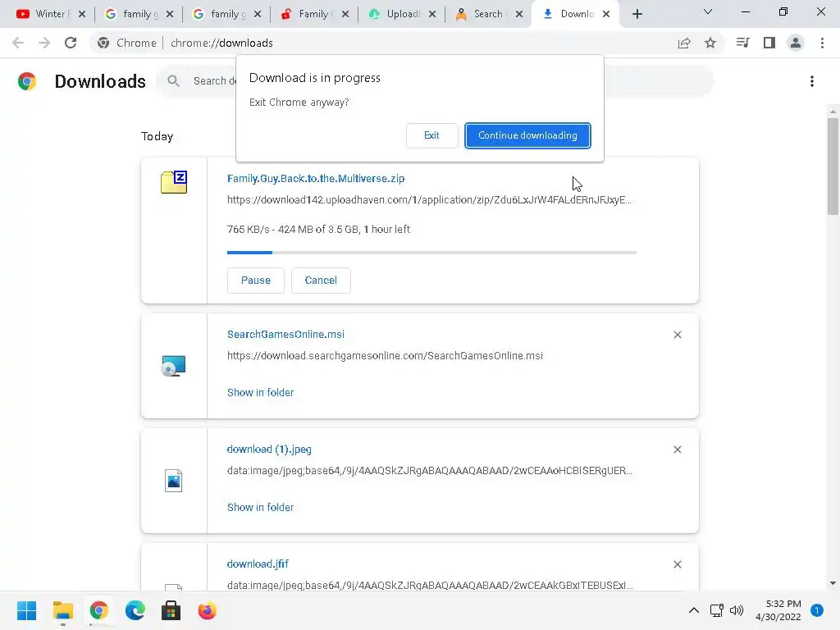The height and width of the screenshot is (630, 840).
Task: Open the tab search dropdown
Action: click(x=708, y=11)
